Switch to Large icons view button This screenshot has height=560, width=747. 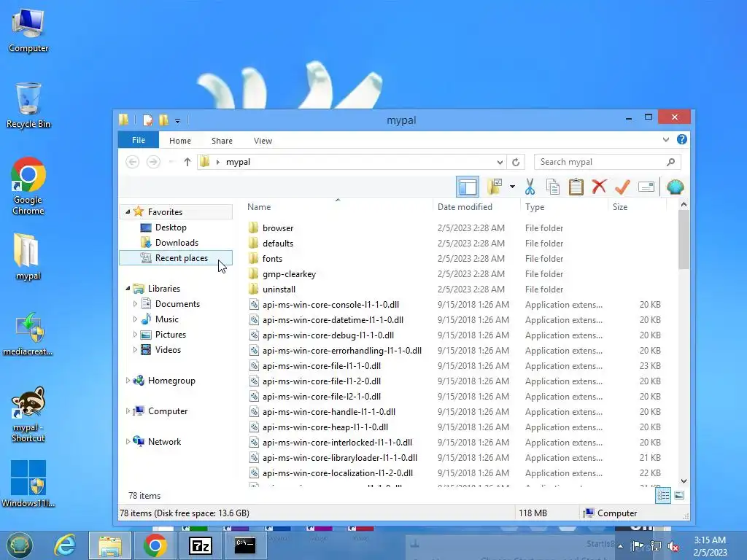679,495
